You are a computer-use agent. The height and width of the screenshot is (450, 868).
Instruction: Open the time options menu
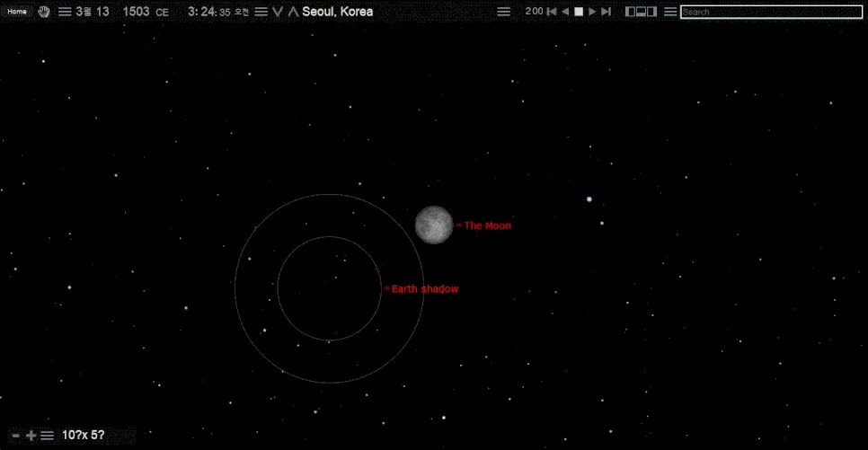pyautogui.click(x=261, y=12)
